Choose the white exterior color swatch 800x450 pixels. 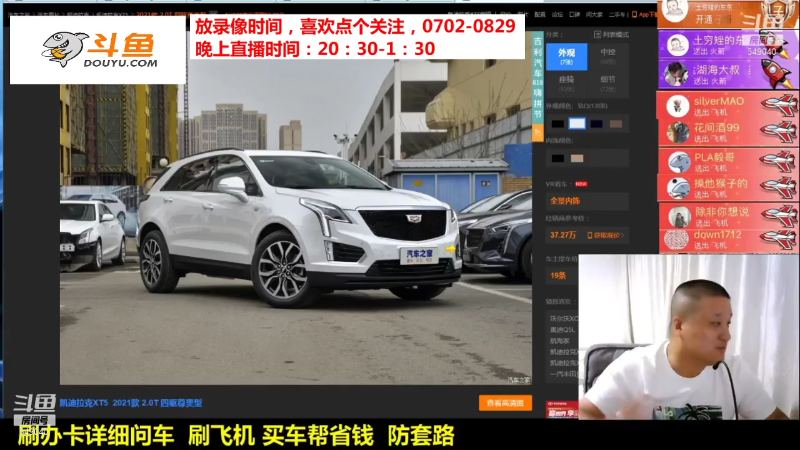[x=577, y=123]
